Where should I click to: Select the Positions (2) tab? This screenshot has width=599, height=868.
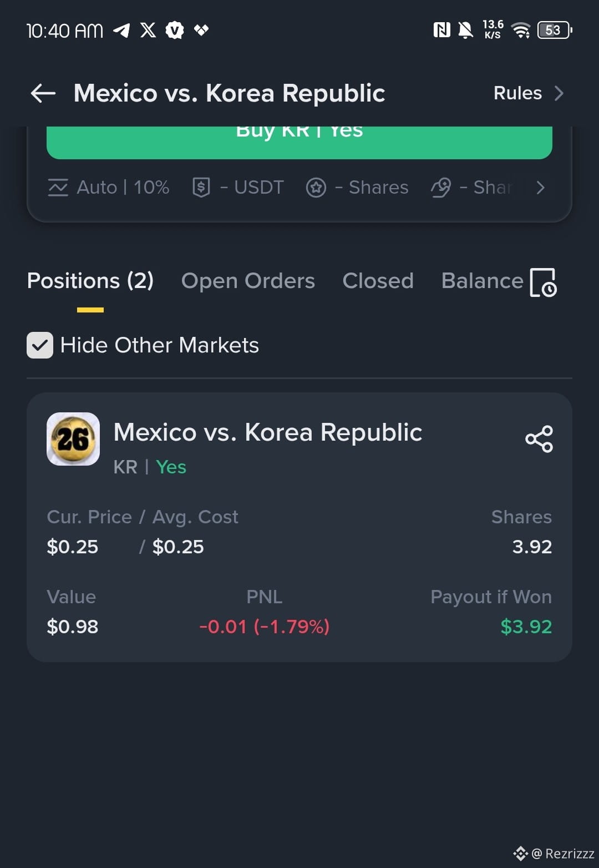(x=90, y=281)
